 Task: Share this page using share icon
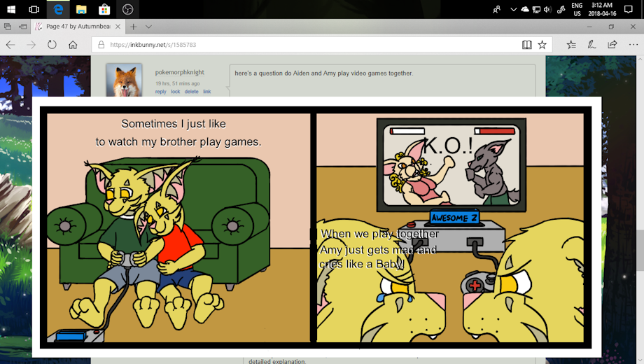click(612, 45)
